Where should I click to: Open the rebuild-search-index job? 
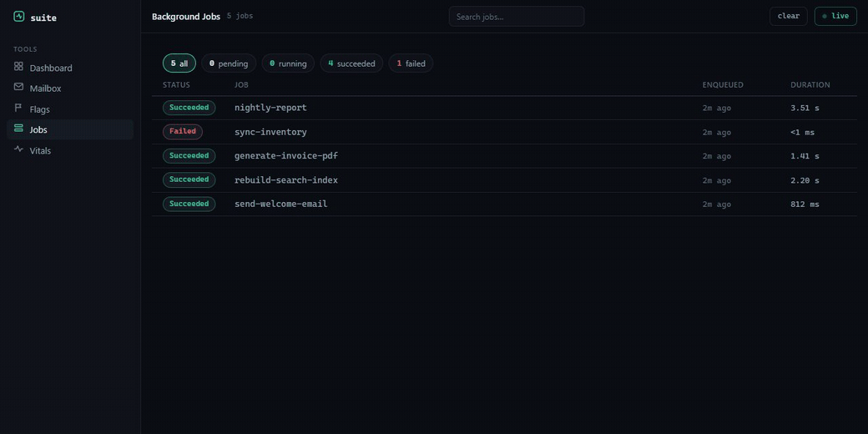tap(504, 180)
